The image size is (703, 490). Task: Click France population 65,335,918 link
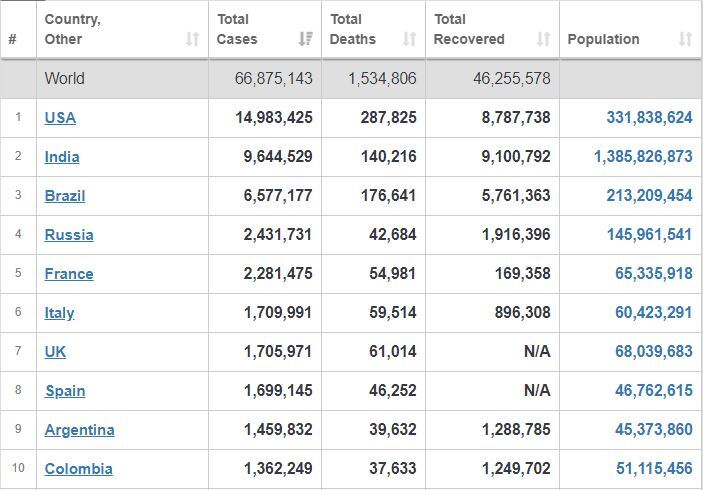(654, 273)
